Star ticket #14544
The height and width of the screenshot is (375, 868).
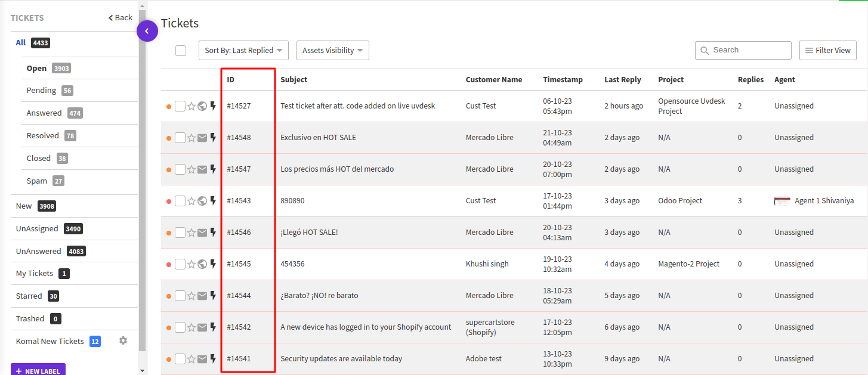click(x=191, y=296)
